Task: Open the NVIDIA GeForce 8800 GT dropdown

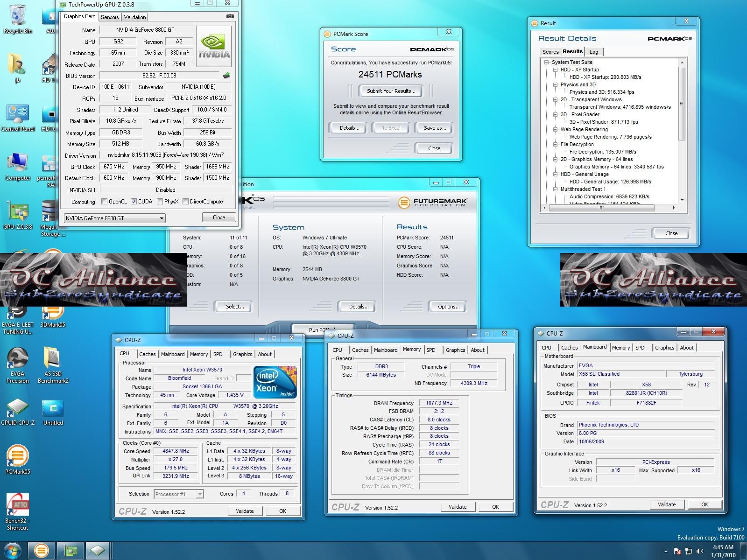Action: pyautogui.click(x=115, y=218)
